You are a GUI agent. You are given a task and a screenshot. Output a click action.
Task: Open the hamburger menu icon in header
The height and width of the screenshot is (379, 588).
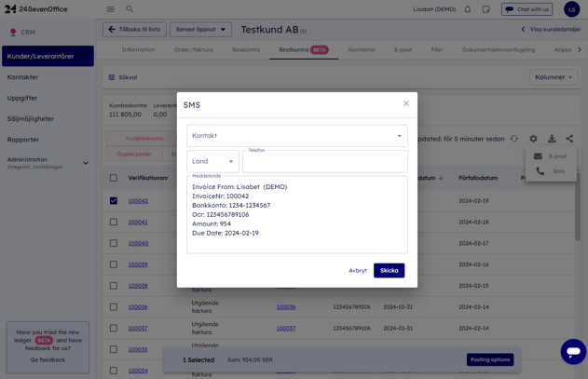pyautogui.click(x=111, y=9)
